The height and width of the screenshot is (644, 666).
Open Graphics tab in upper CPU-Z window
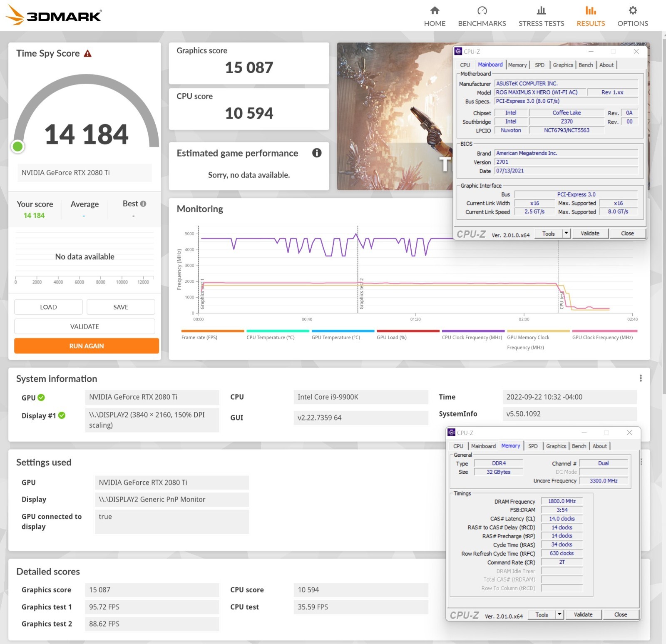pyautogui.click(x=563, y=65)
